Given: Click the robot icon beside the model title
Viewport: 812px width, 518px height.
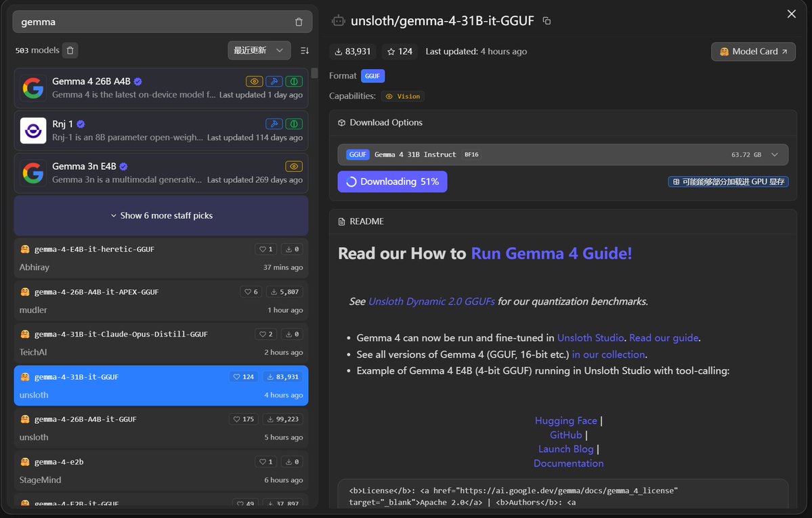Looking at the screenshot, I should pos(338,21).
